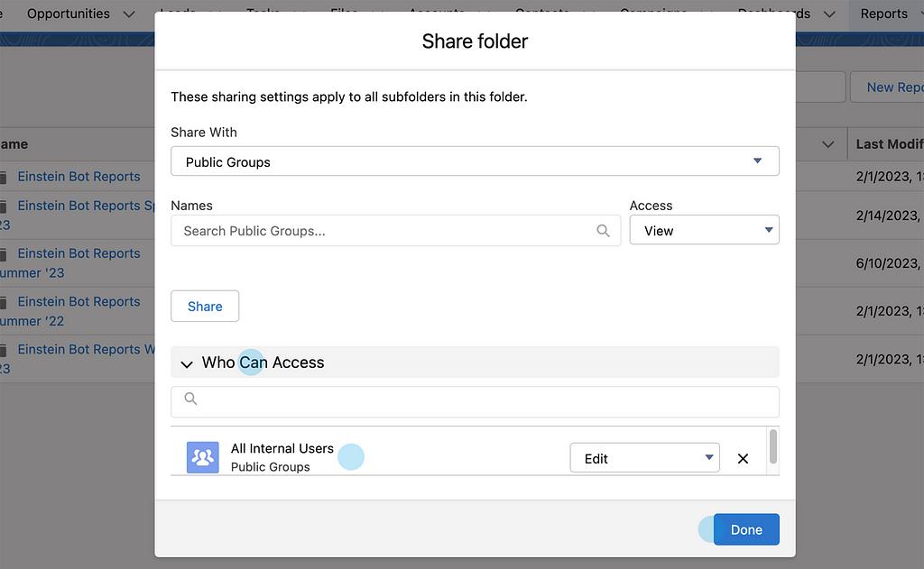Open the Opportunities tab chevron menu
Image resolution: width=924 pixels, height=569 pixels.
pos(129,14)
